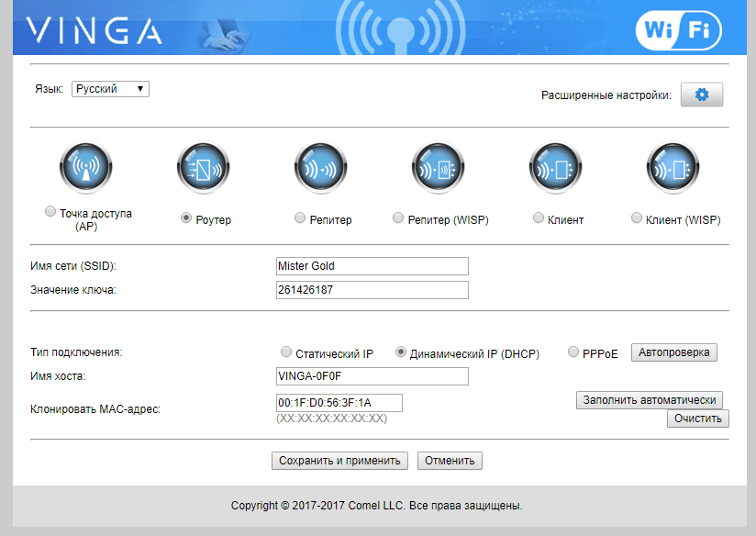
Task: Open the Язык language dropdown
Action: point(110,89)
